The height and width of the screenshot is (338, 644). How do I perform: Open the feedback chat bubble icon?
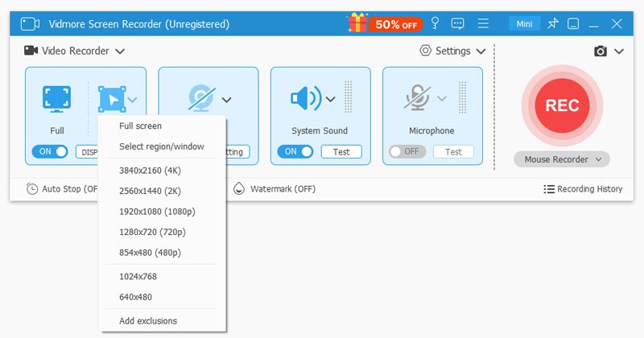click(x=458, y=23)
